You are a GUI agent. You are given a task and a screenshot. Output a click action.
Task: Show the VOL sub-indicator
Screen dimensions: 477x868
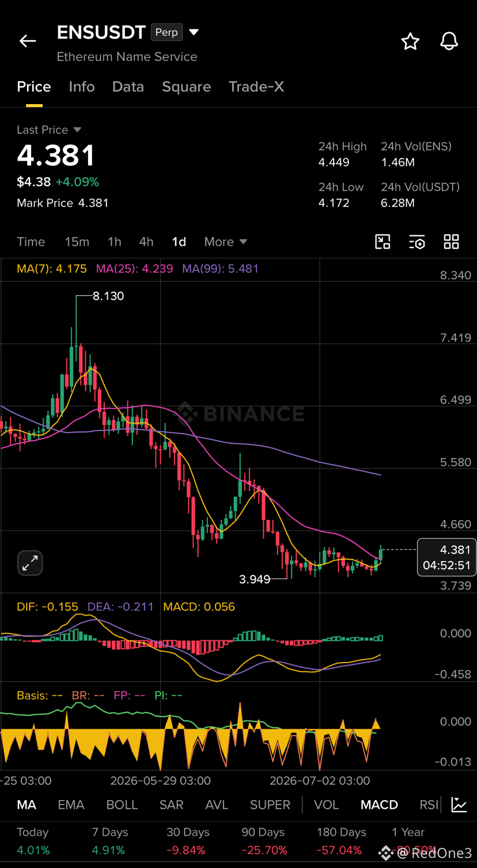[326, 805]
